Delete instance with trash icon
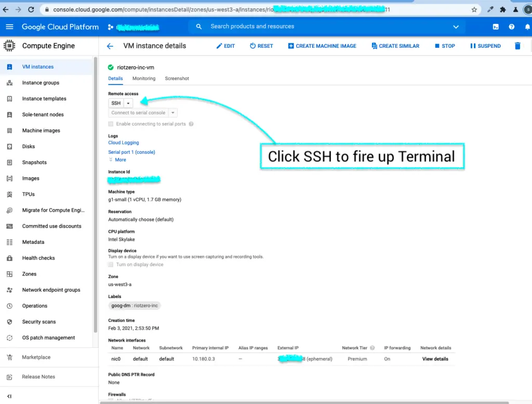The width and height of the screenshot is (532, 404). [x=517, y=46]
